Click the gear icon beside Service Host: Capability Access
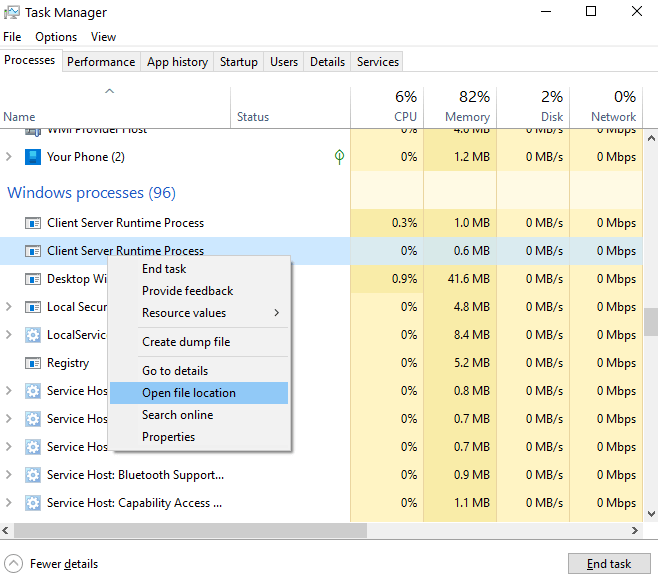This screenshot has height=584, width=658. [x=32, y=503]
